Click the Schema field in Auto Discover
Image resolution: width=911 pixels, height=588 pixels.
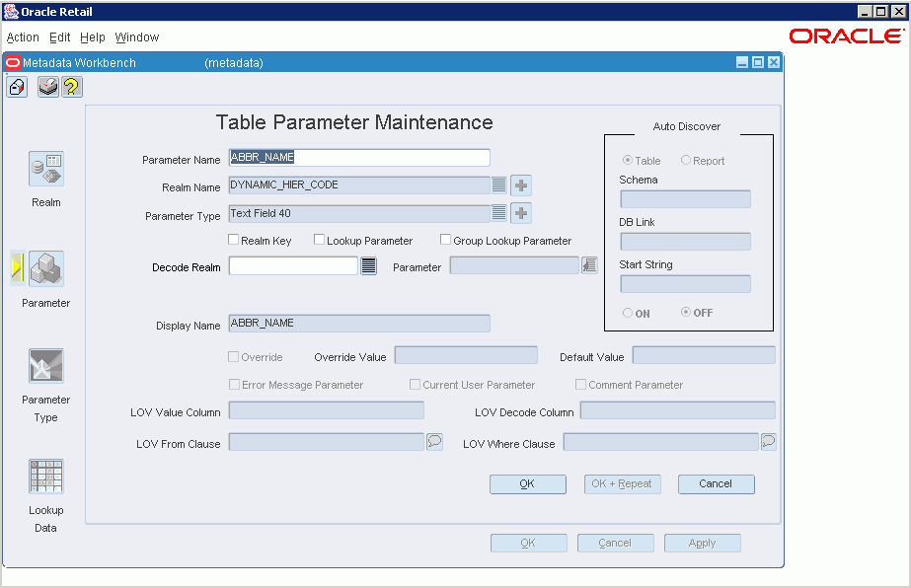tap(686, 198)
